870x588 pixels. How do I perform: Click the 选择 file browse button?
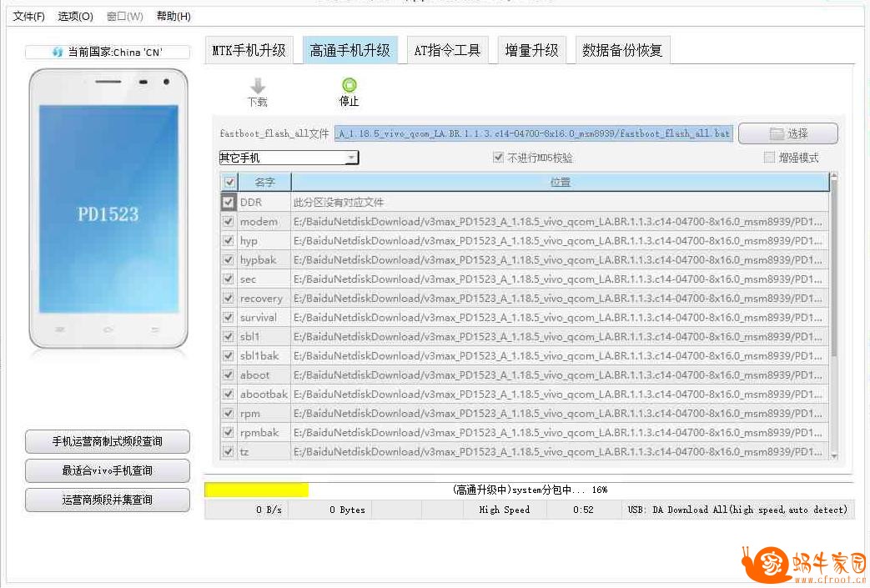788,133
